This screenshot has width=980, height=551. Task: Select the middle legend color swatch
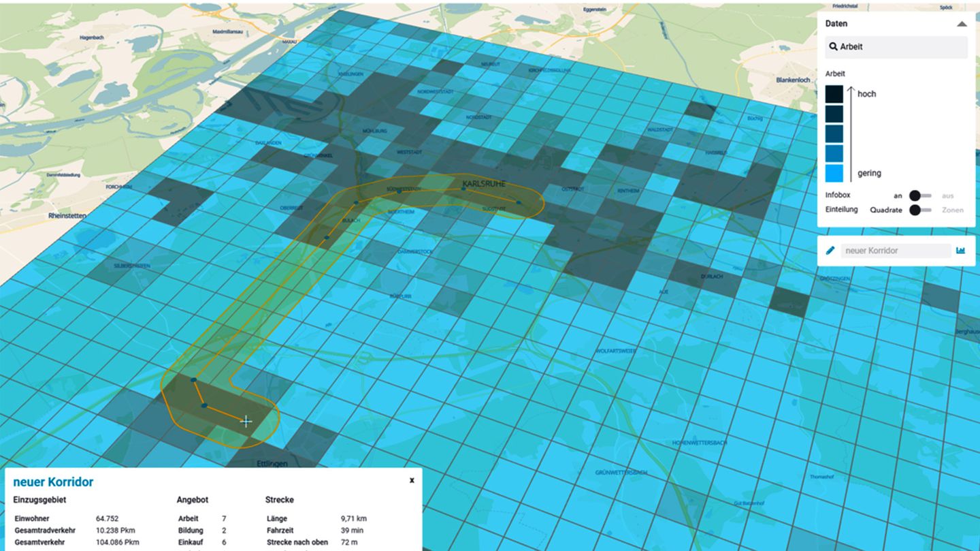(834, 133)
